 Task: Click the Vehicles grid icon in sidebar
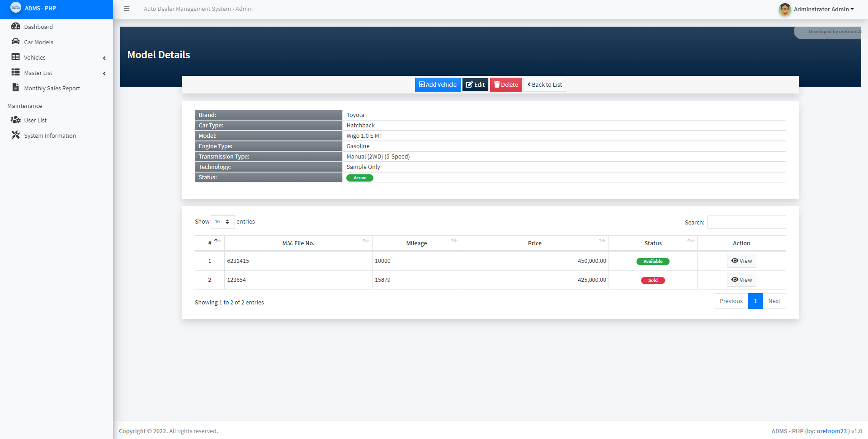coord(16,57)
